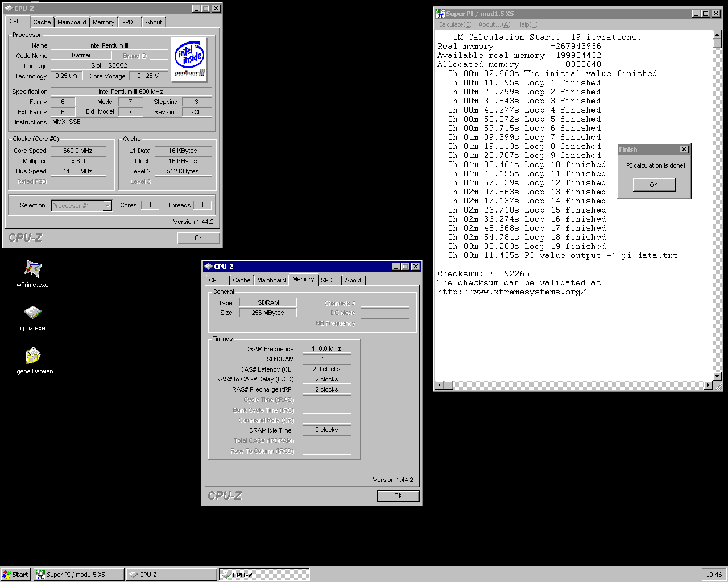Click OK in the Memory CPU-Z window
Image resolution: width=728 pixels, height=582 pixels.
398,496
